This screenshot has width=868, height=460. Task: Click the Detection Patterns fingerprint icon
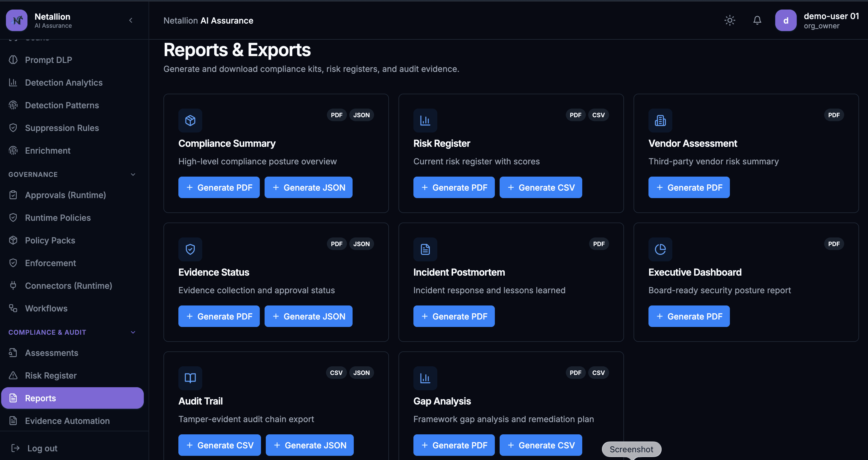(x=13, y=105)
